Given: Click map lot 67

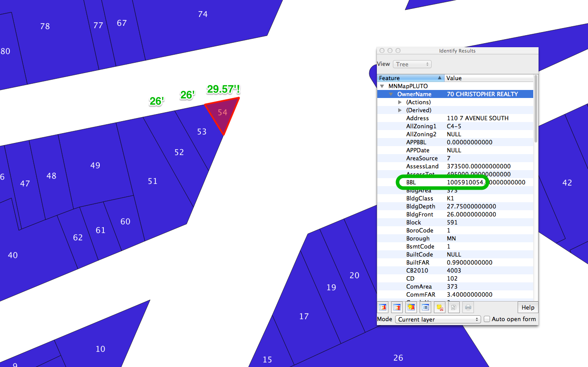Looking at the screenshot, I should 122,23.
